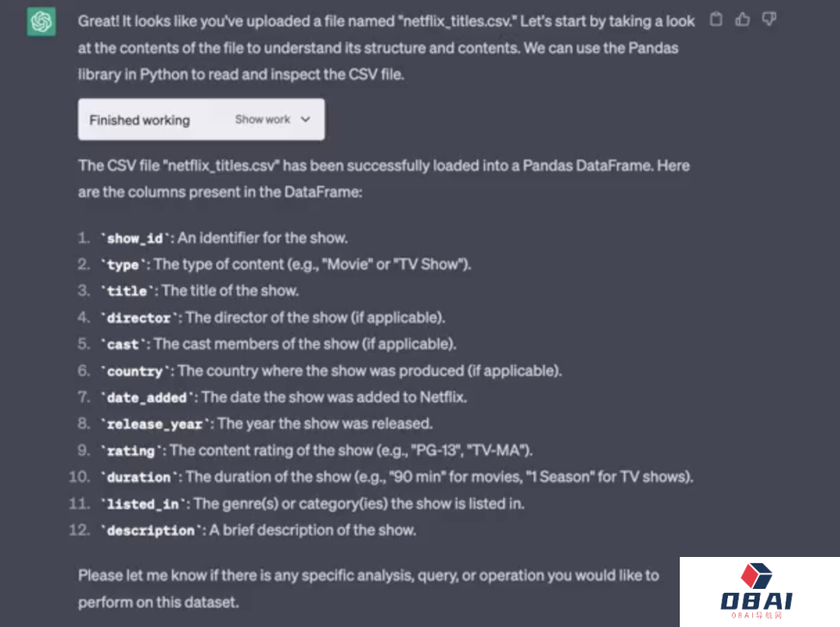
Task: Copy the response with the clipboard icon
Action: click(716, 20)
